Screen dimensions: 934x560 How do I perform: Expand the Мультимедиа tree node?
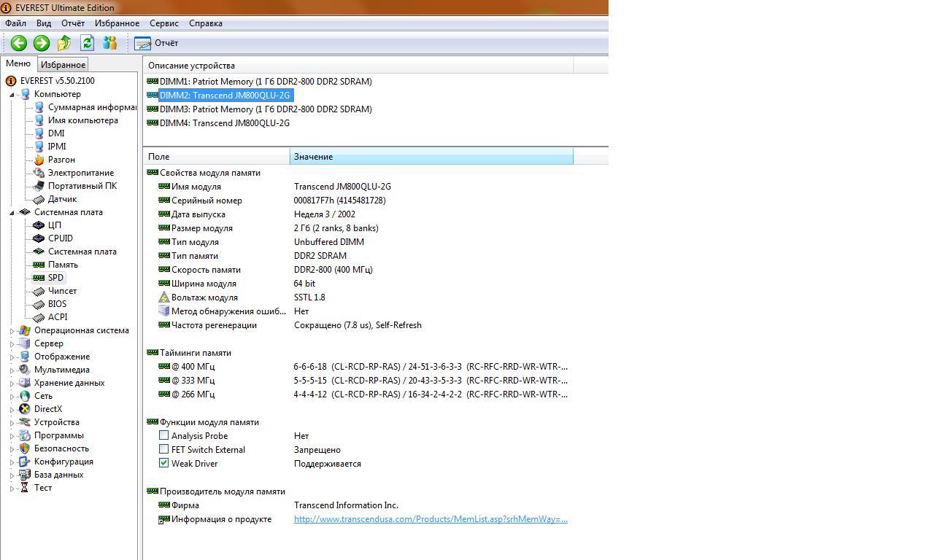(x=12, y=370)
